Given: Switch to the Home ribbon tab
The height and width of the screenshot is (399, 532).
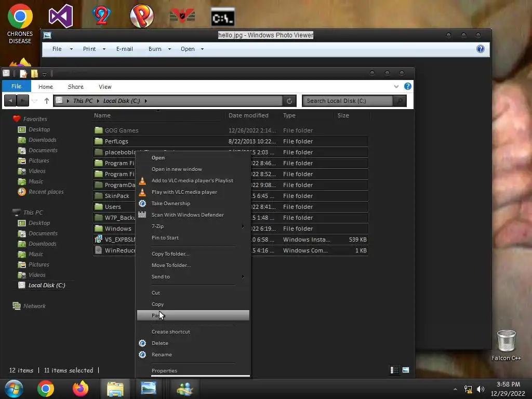Looking at the screenshot, I should (x=46, y=87).
